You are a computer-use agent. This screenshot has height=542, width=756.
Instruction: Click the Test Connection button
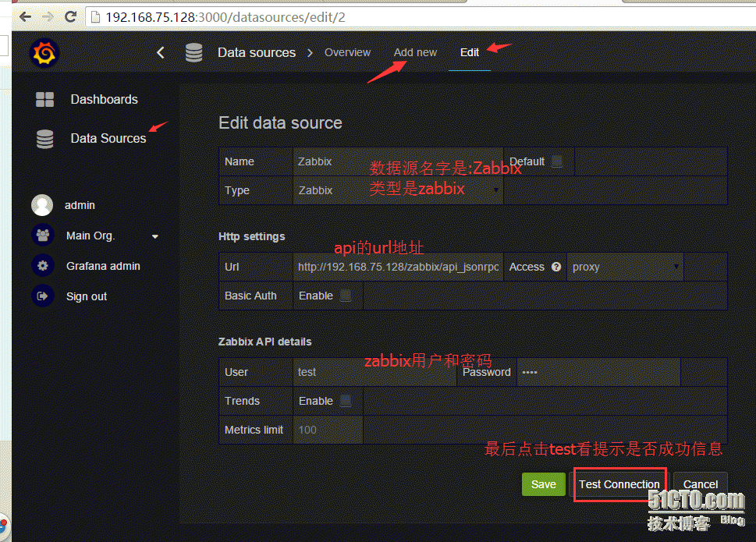[x=619, y=484]
